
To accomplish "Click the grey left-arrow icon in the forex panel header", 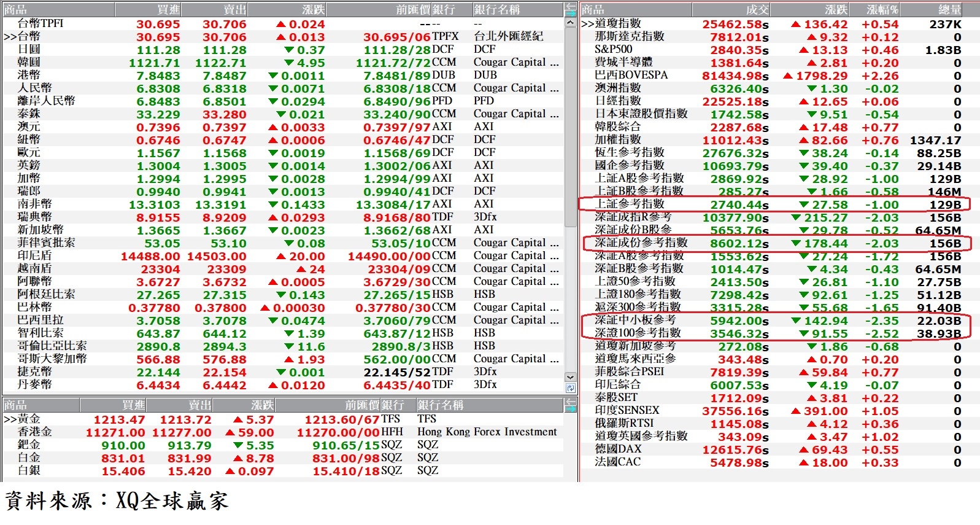I will 570,6.
